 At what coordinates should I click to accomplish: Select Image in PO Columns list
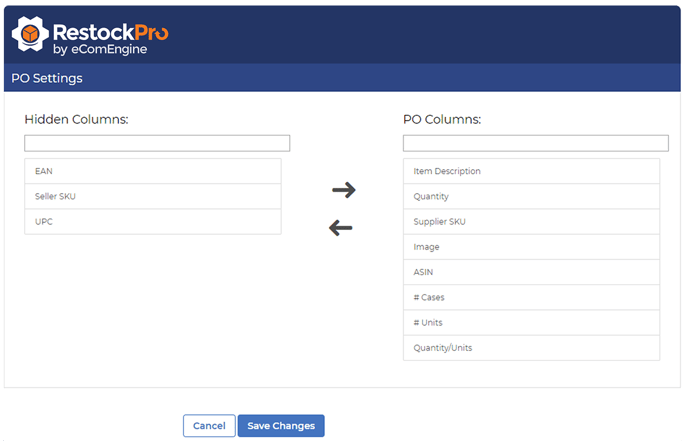531,246
